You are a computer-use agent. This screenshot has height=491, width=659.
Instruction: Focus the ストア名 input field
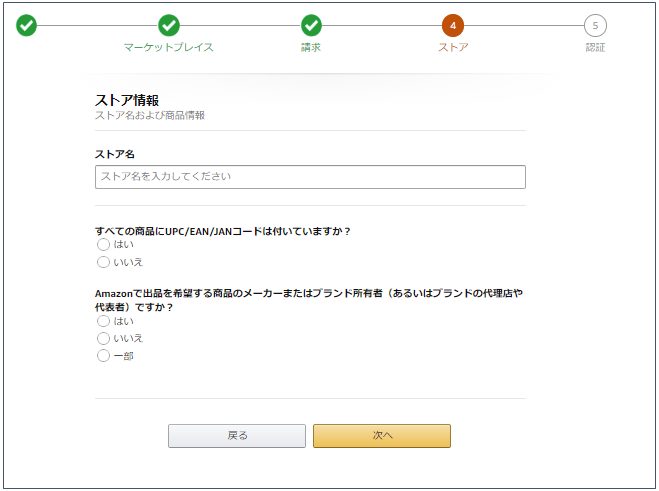310,177
